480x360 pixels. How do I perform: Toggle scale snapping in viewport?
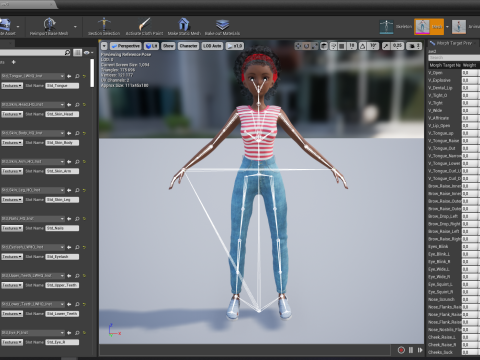386,46
